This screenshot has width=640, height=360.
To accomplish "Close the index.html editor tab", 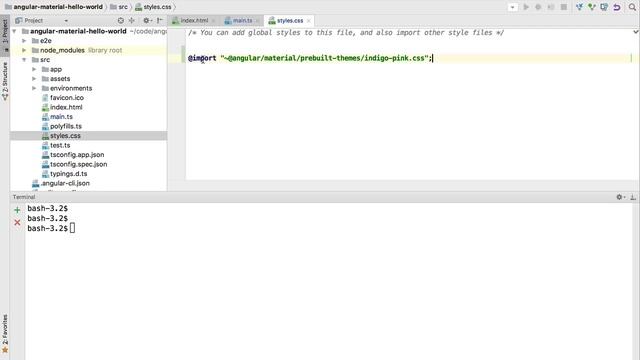I will point(213,21).
